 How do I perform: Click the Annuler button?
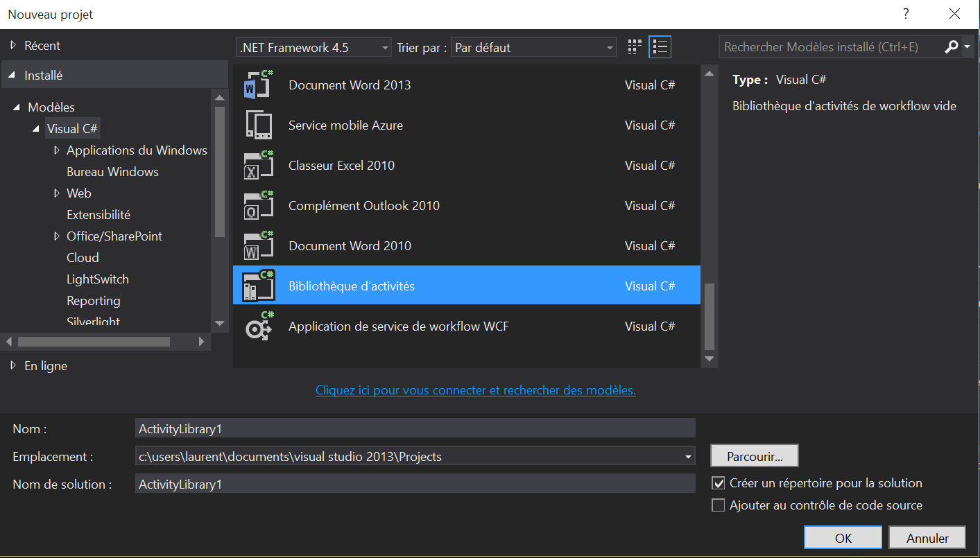pyautogui.click(x=928, y=538)
